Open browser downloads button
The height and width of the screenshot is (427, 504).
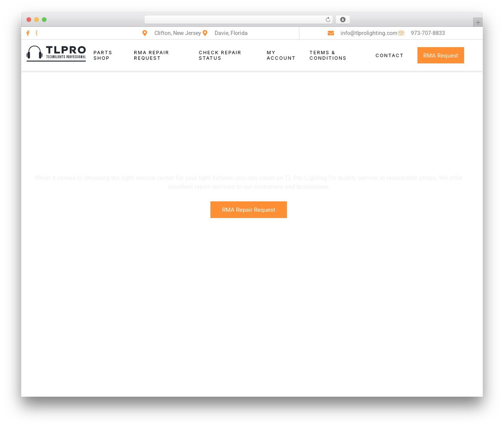click(343, 20)
